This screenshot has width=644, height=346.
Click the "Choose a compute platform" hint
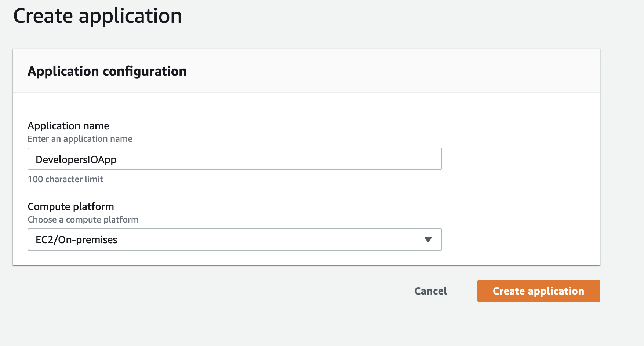point(83,220)
